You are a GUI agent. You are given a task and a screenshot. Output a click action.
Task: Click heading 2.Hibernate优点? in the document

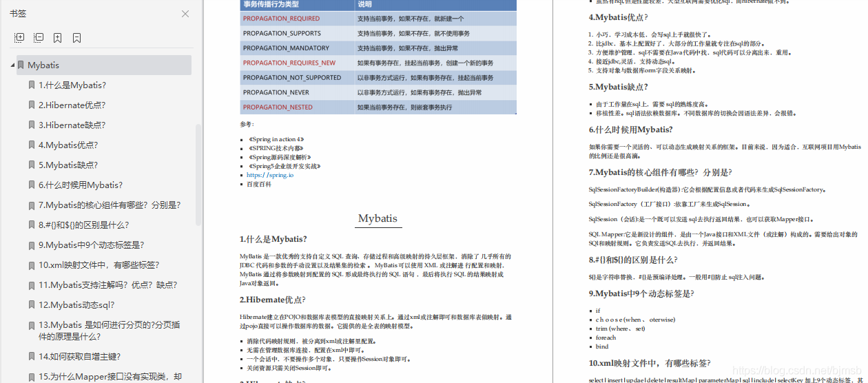click(273, 300)
